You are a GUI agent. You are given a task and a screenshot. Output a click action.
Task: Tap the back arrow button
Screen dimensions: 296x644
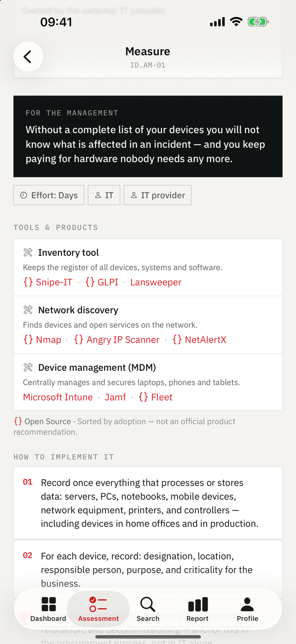(x=28, y=57)
